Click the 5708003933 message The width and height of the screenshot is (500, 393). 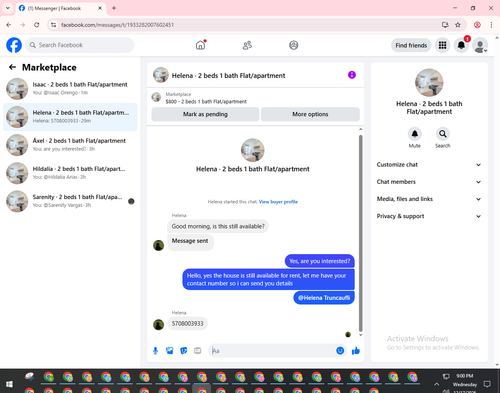187,323
